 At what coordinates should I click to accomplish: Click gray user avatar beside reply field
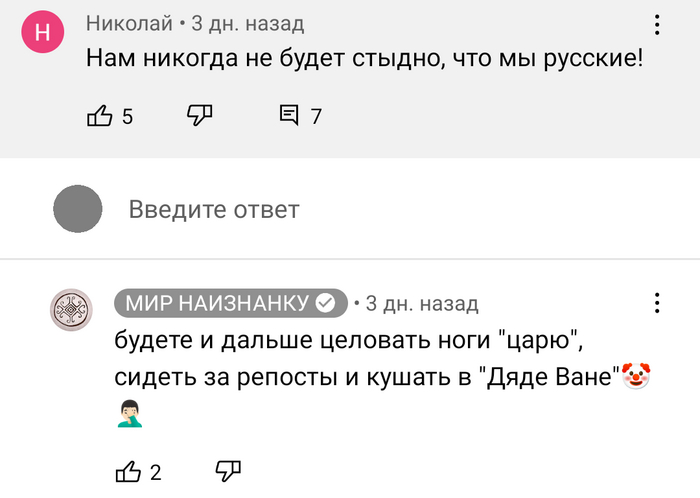tap(77, 210)
